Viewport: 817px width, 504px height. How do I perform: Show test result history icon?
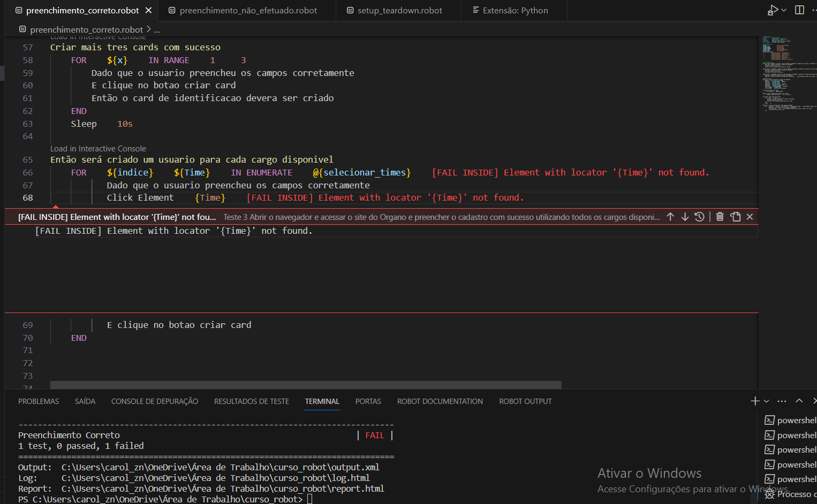(699, 217)
